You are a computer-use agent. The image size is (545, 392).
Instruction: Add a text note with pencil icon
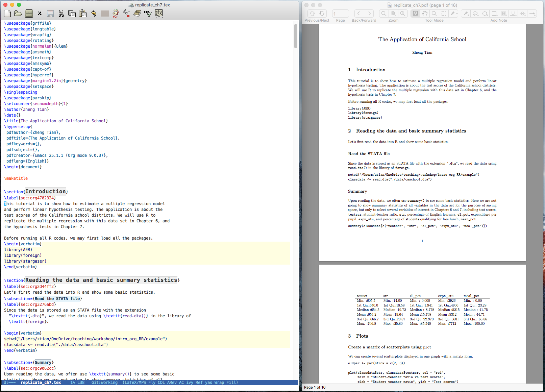click(x=466, y=14)
